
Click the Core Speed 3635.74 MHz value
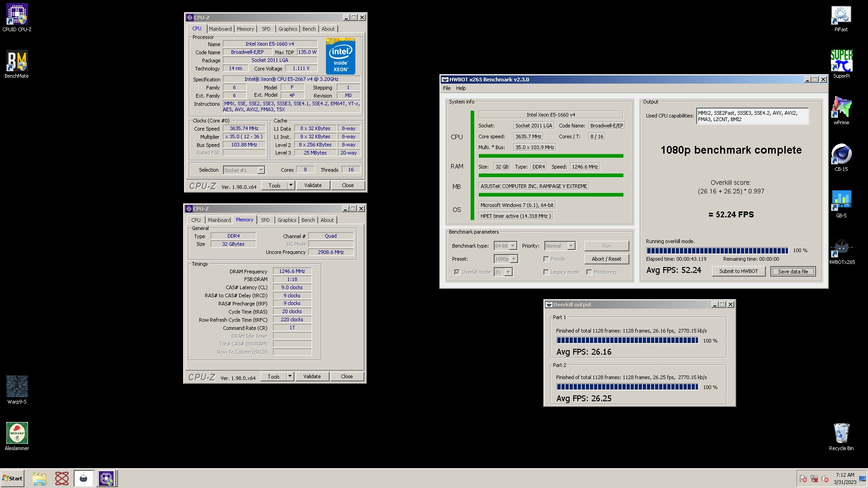pyautogui.click(x=244, y=129)
